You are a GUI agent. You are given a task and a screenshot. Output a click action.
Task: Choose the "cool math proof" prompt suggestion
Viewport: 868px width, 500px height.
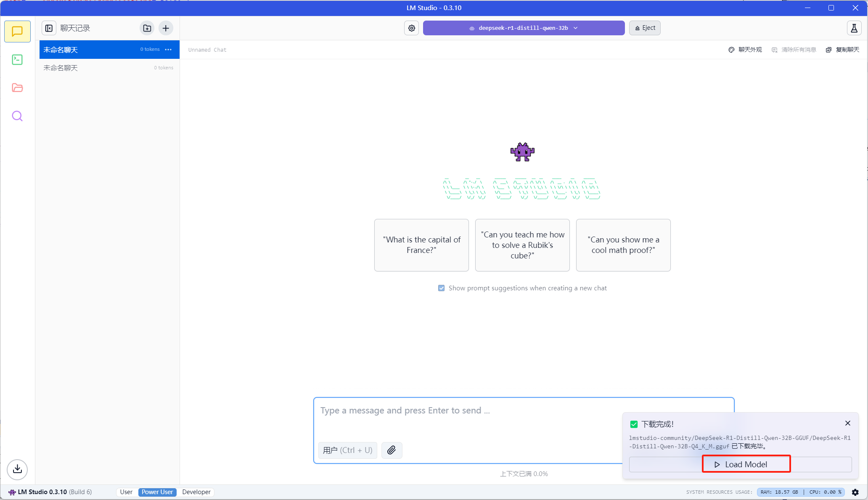(x=623, y=245)
